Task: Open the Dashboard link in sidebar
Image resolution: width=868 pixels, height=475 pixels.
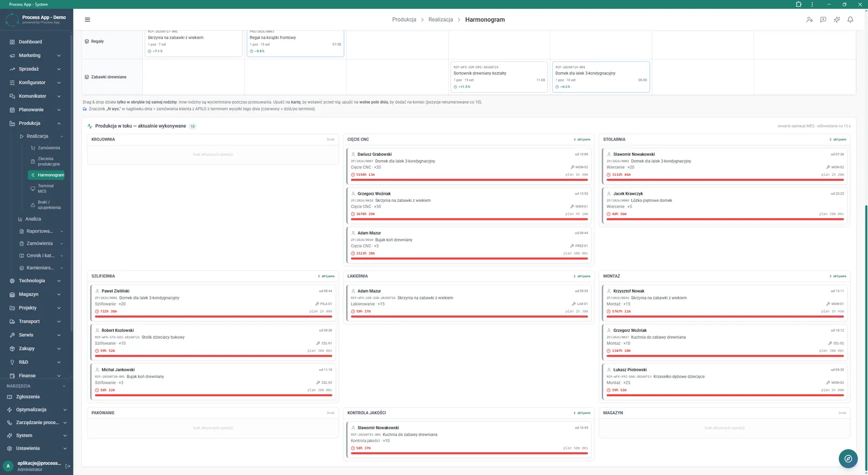Action: point(30,42)
